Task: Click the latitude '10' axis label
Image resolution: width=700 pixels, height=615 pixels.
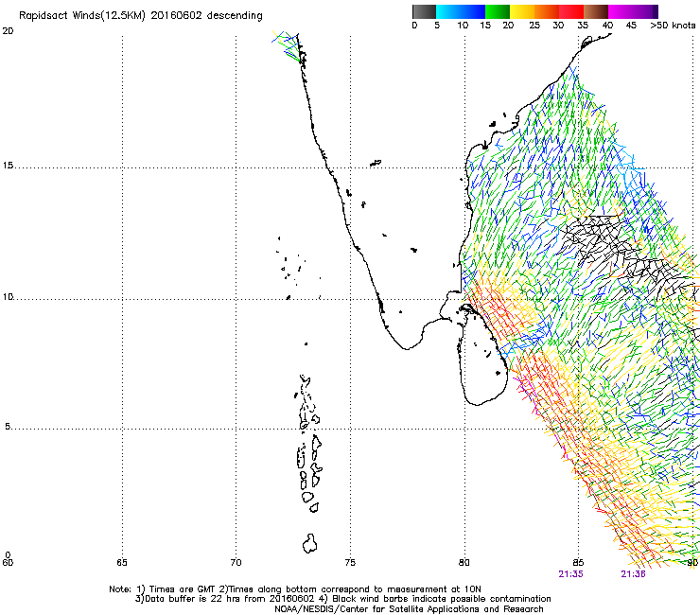Action: [8, 296]
